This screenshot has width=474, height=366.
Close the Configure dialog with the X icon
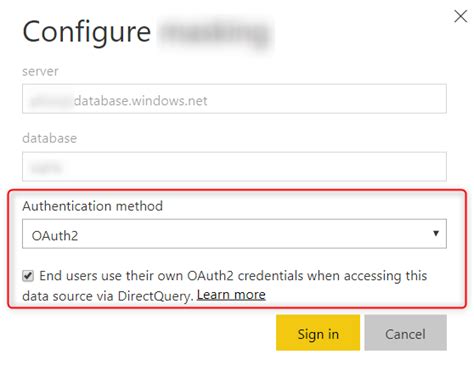(460, 16)
